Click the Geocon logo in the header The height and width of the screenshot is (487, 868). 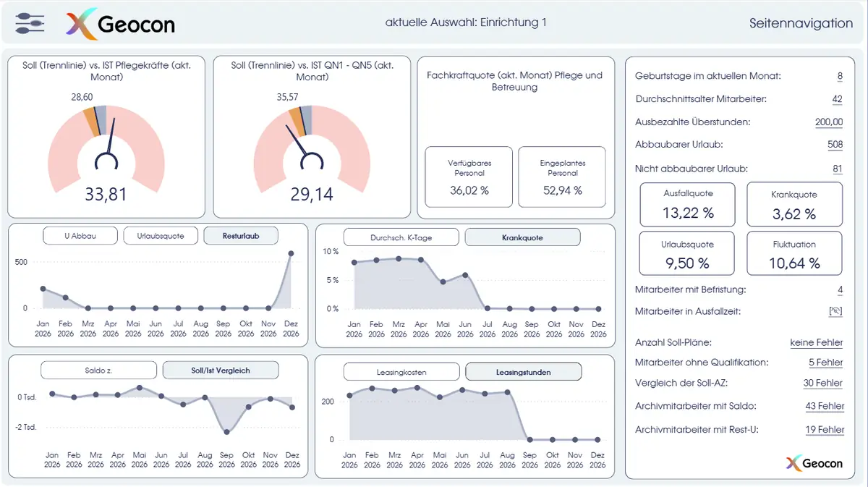point(120,24)
